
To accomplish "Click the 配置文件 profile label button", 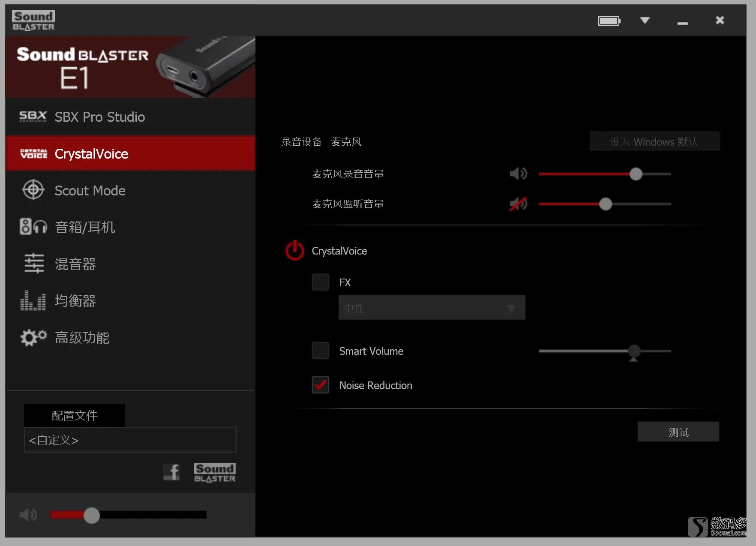I will point(75,415).
